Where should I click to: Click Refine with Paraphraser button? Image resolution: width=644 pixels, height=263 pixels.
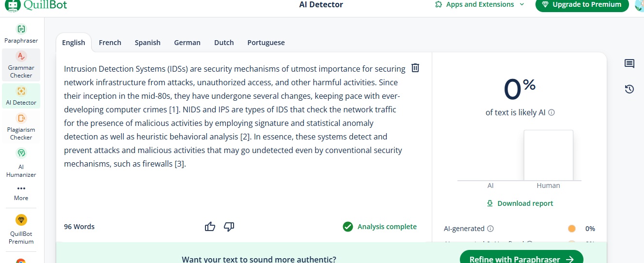point(521,259)
